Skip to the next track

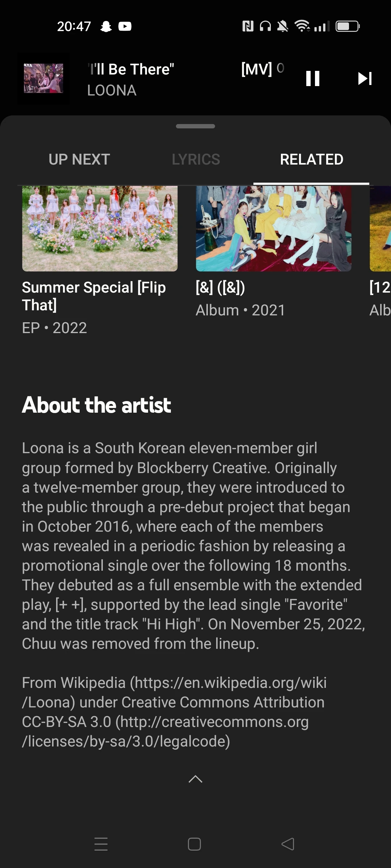[365, 78]
